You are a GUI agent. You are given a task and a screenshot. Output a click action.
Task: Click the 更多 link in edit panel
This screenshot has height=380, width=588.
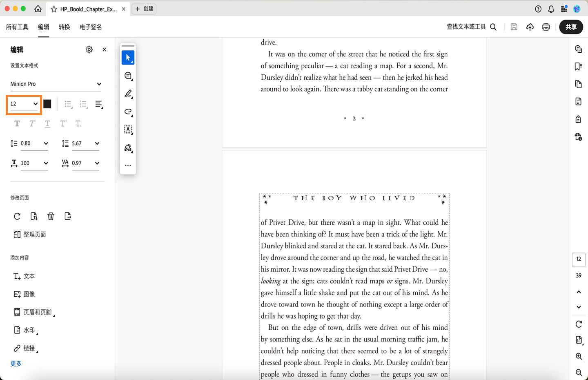point(16,363)
